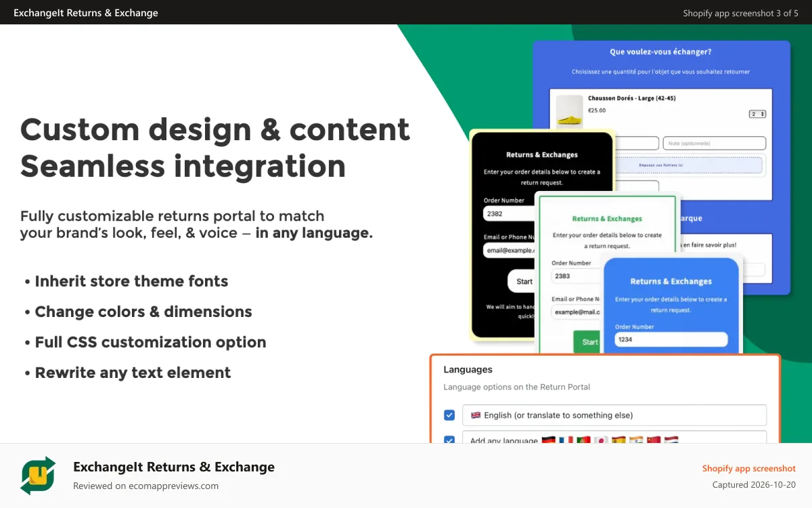Click 'Captured 2026-10-20' text
The width and height of the screenshot is (812, 508).
754,485
